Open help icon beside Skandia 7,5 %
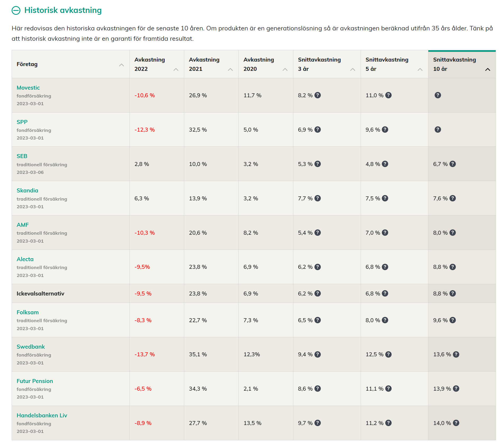 click(x=385, y=198)
